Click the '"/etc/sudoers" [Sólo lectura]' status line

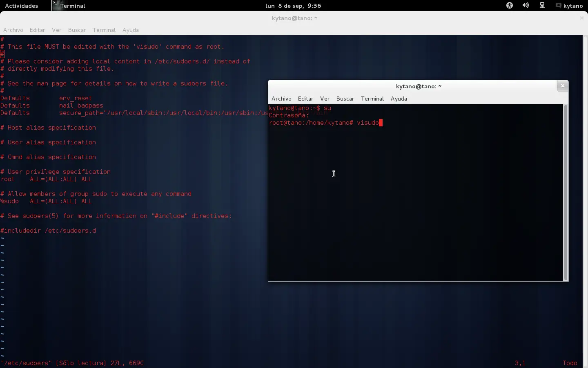(x=72, y=363)
